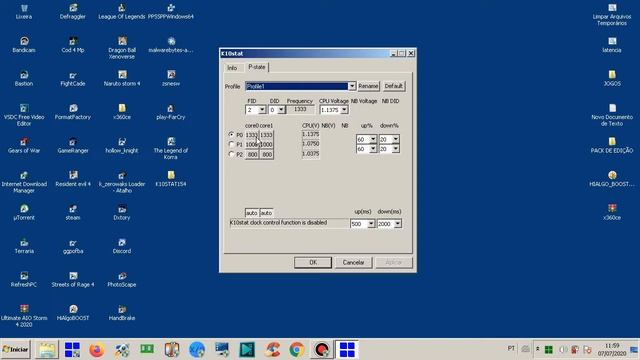Switch to the Info tab

pyautogui.click(x=232, y=68)
